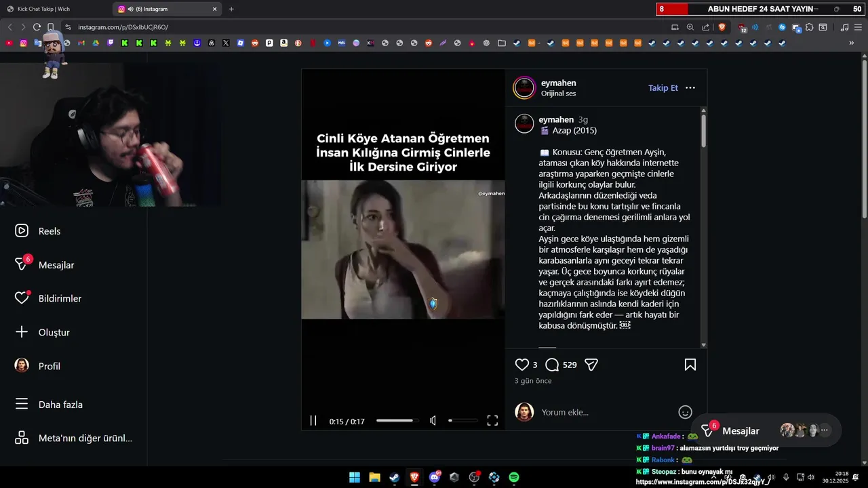The width and height of the screenshot is (868, 488).
Task: Open Bildirimler notifications
Action: click(x=49, y=298)
